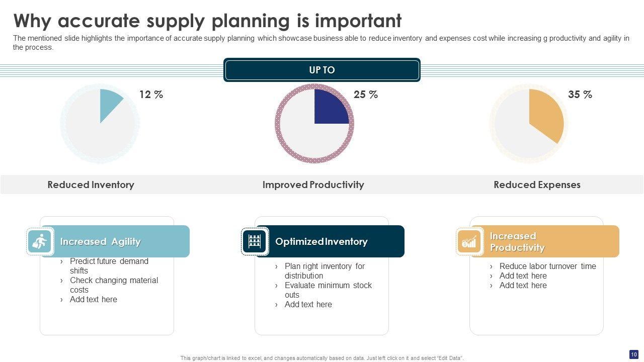The image size is (644, 362).
Task: Click the inventory shelf rack icon
Action: (255, 242)
